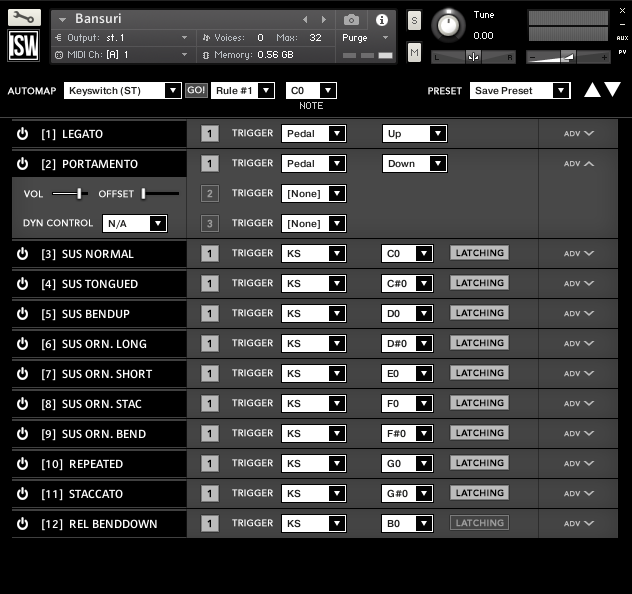Toggle LATCHING for REL BENDDOWN
The height and width of the screenshot is (594, 632).
coord(479,523)
